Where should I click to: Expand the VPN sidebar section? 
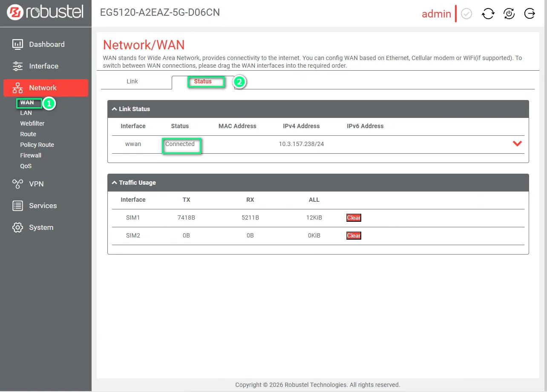(36, 184)
